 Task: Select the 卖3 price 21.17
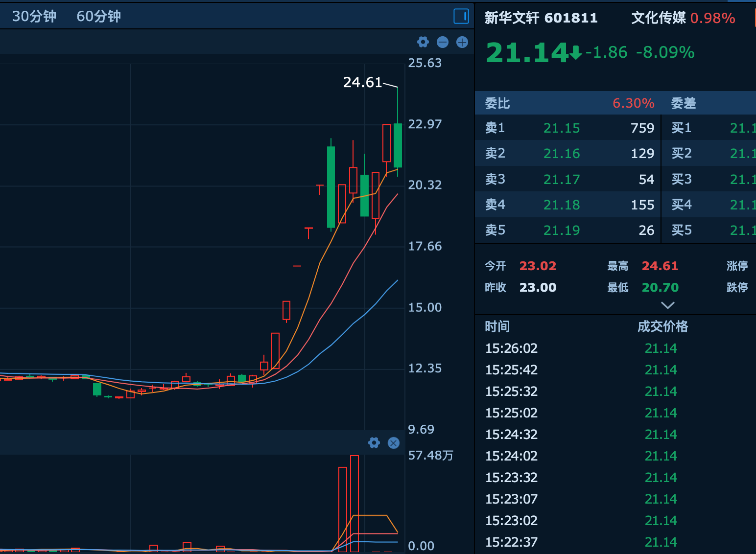click(x=562, y=180)
